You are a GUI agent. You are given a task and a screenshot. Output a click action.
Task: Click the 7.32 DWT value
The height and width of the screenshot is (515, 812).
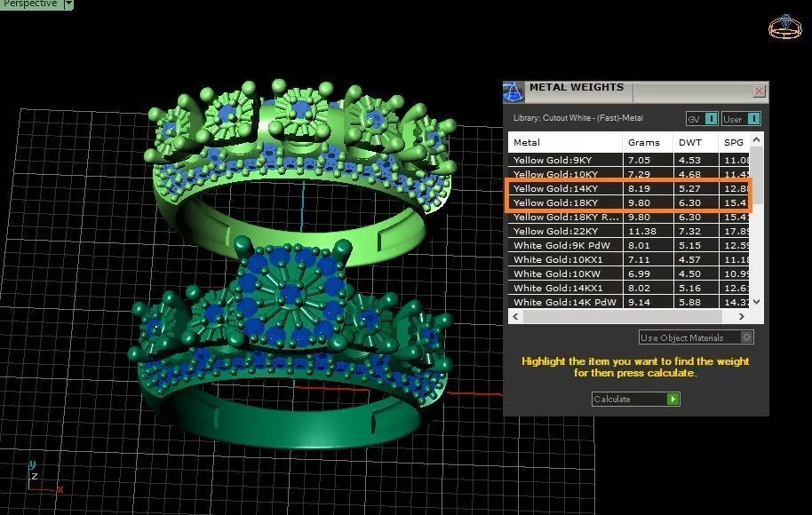pyautogui.click(x=689, y=231)
